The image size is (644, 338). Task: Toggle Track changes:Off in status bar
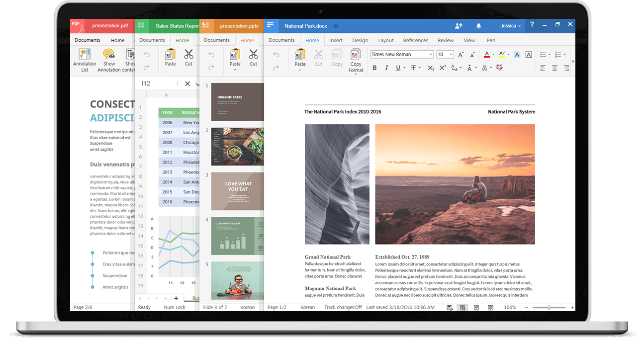pyautogui.click(x=343, y=308)
